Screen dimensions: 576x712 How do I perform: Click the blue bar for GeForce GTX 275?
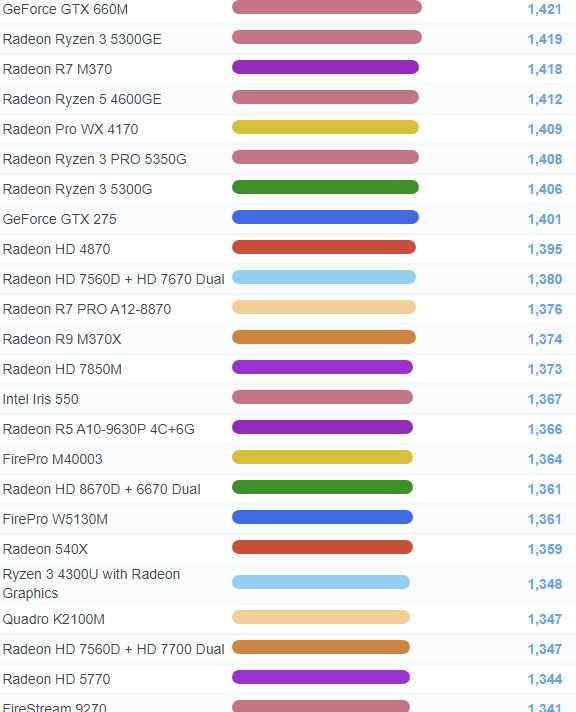pyautogui.click(x=325, y=217)
